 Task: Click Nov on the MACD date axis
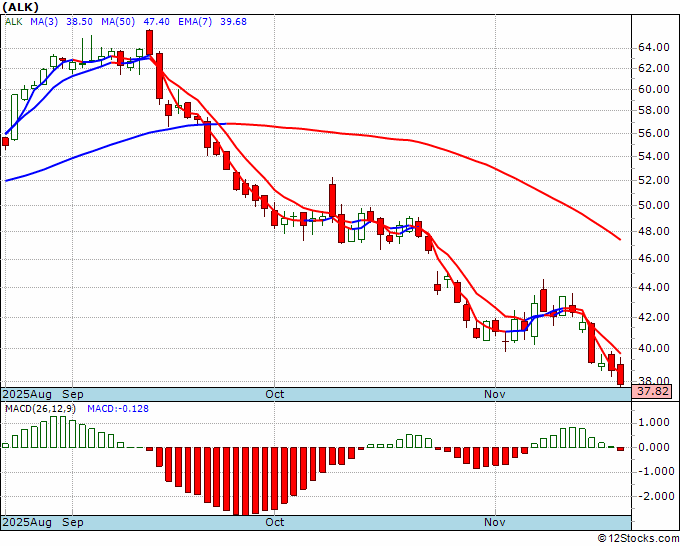495,522
